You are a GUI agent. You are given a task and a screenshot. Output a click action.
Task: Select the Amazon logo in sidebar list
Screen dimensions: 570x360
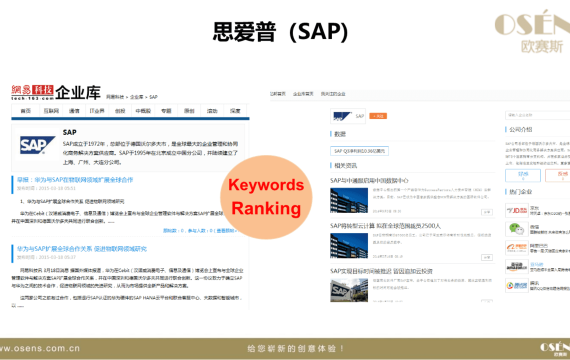[517, 267]
